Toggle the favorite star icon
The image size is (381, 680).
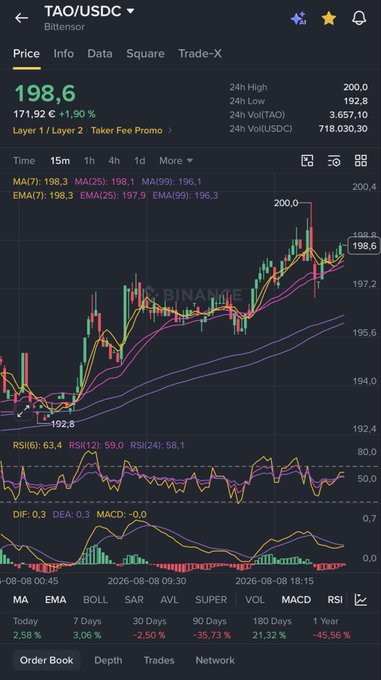point(329,18)
